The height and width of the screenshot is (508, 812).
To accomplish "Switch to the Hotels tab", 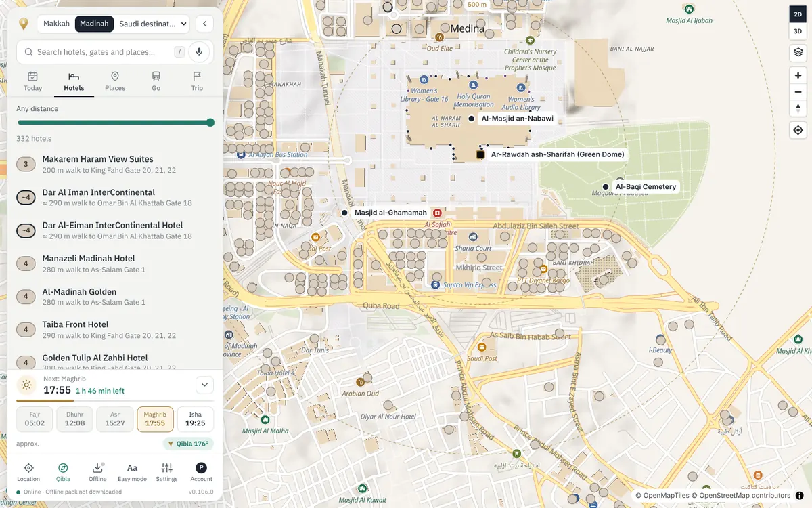I will click(74, 81).
